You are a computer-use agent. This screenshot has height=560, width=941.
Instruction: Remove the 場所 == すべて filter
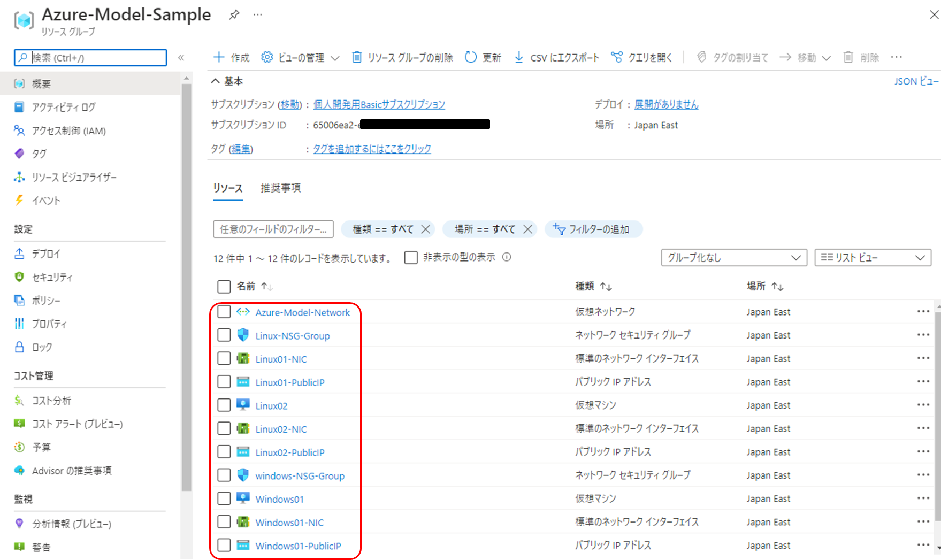point(527,229)
